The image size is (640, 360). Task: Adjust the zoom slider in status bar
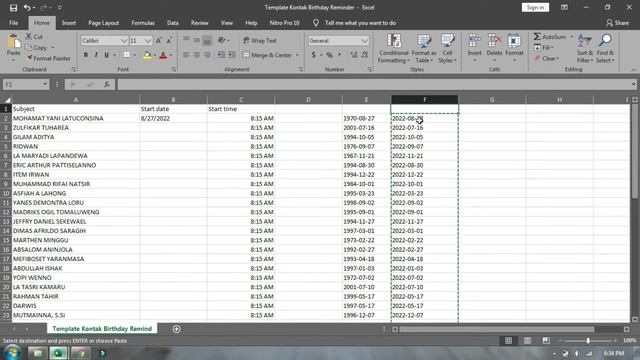588,340
